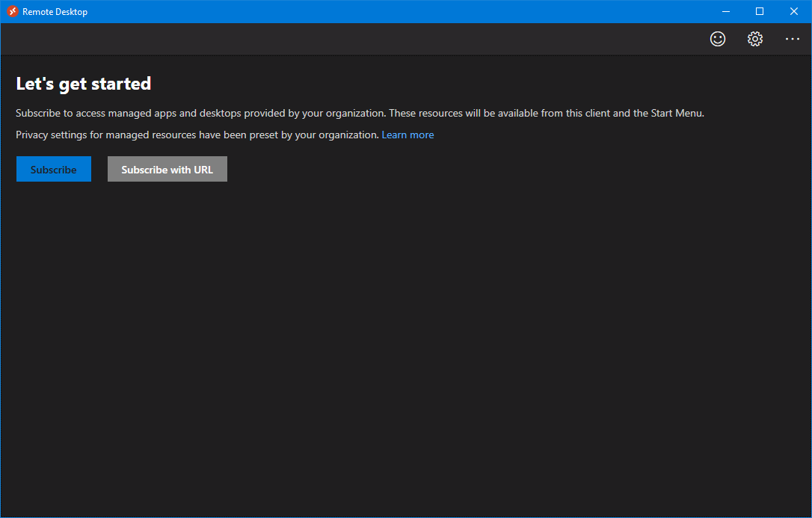Open the smiley face feedback icon
812x518 pixels.
(718, 39)
